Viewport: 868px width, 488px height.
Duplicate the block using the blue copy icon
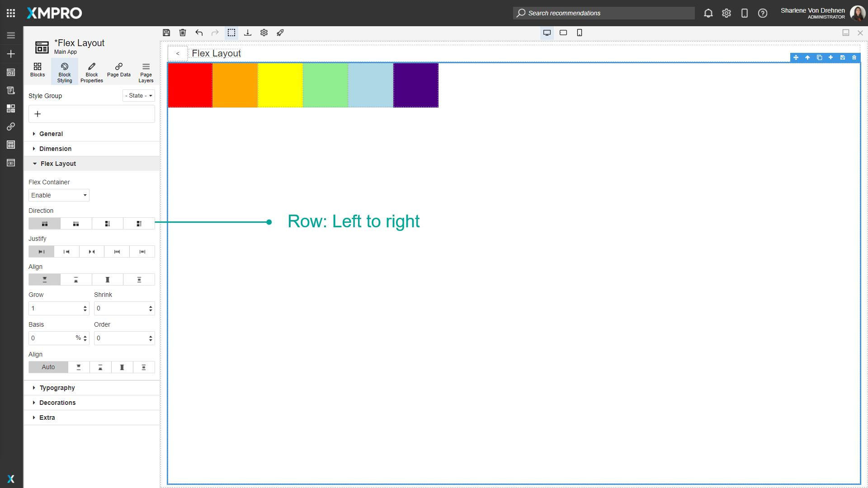click(819, 58)
